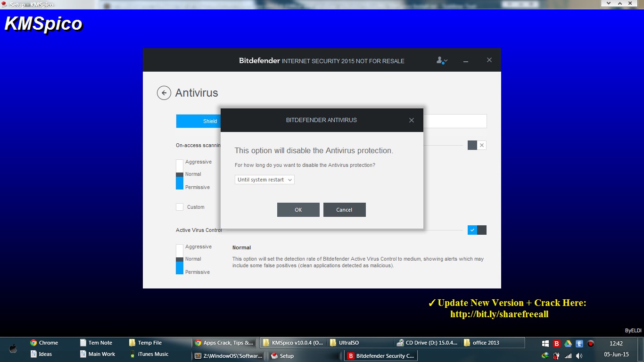644x362 pixels.
Task: Close the Bitdefender Antivirus dialog
Action: [x=412, y=120]
